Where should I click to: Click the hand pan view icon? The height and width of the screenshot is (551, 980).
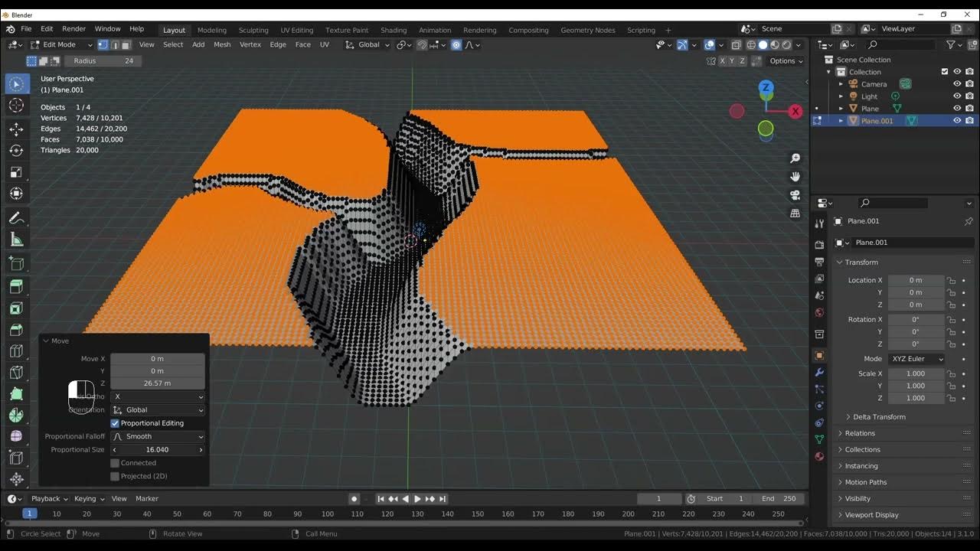tap(795, 176)
